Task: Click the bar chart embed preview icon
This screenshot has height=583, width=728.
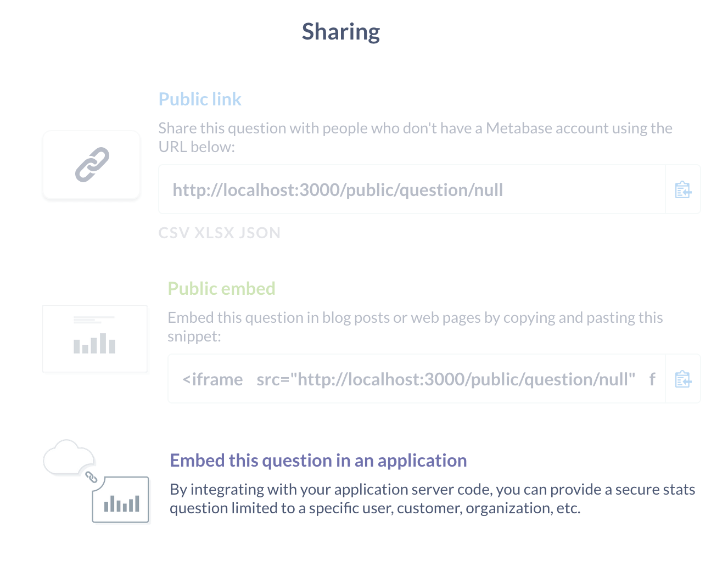Action: pos(95,339)
